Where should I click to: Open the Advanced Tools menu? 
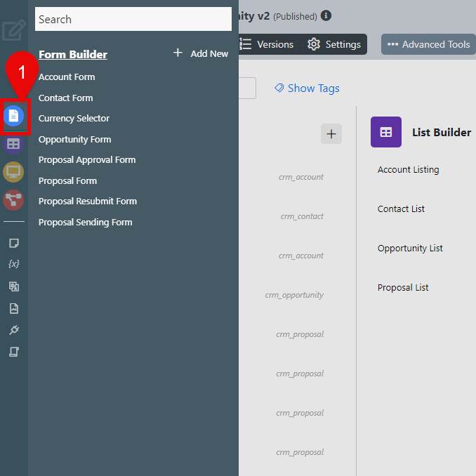point(428,44)
